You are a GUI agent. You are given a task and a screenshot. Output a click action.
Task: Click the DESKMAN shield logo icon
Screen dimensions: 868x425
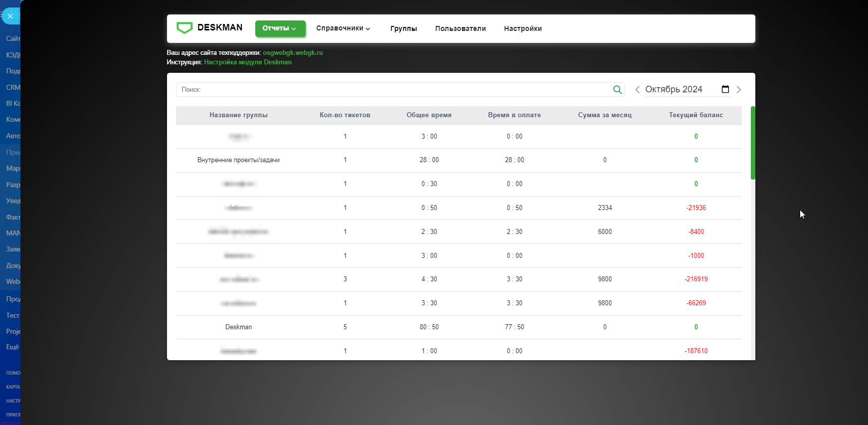[184, 28]
